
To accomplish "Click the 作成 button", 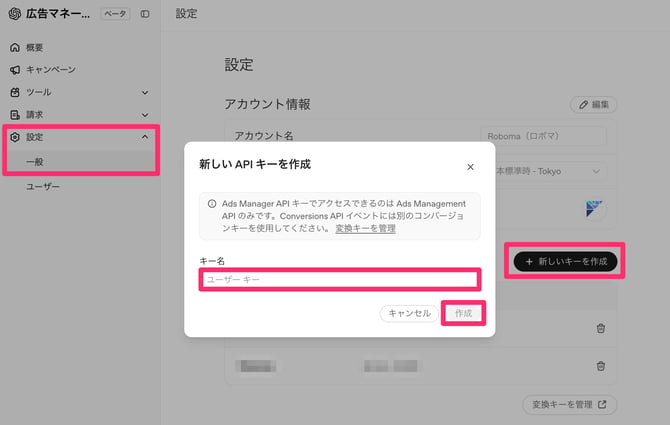I will click(463, 314).
